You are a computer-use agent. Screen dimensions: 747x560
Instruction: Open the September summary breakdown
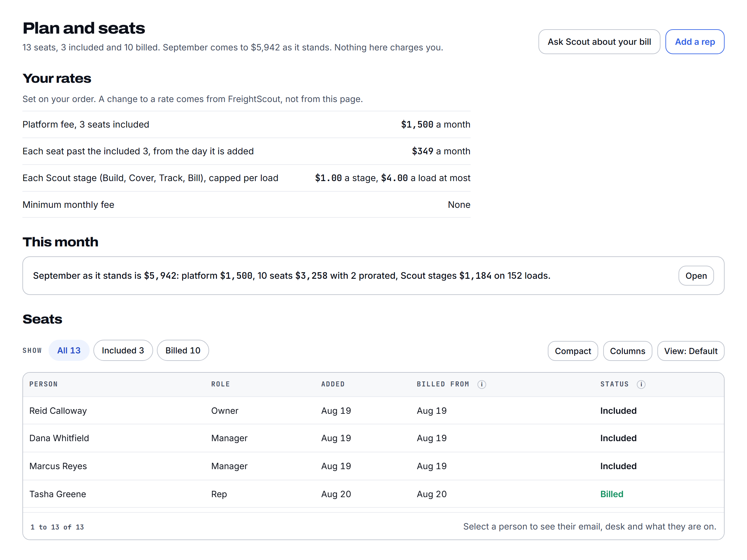696,275
